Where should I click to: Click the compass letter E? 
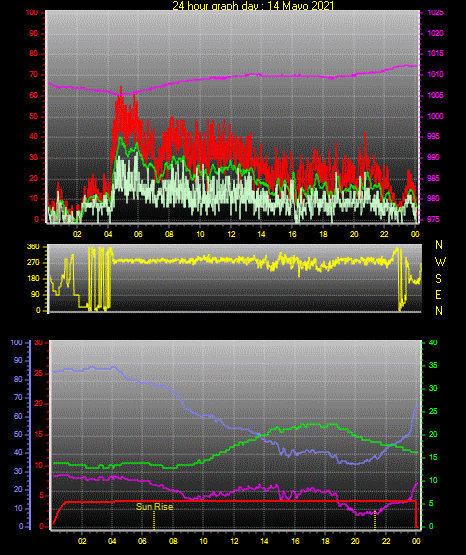point(438,295)
